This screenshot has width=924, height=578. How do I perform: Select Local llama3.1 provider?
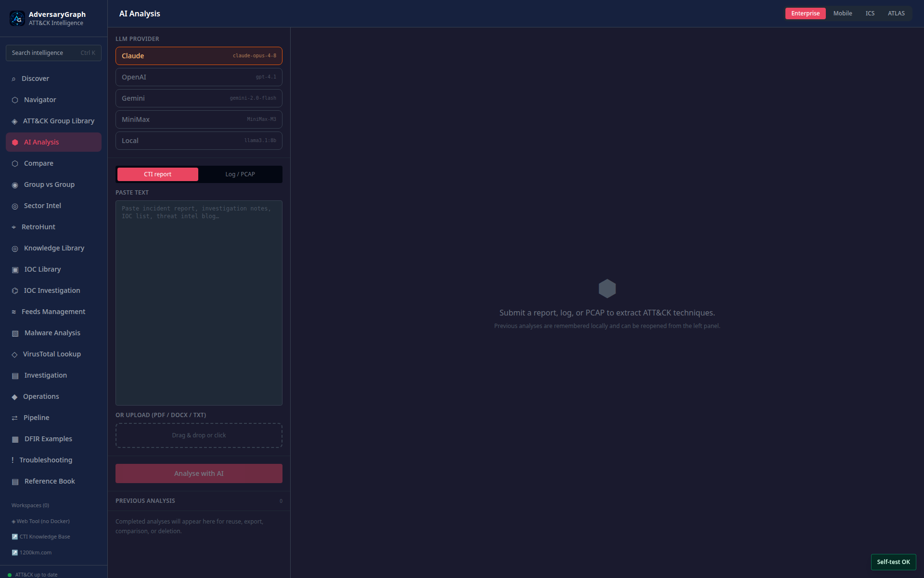[199, 141]
